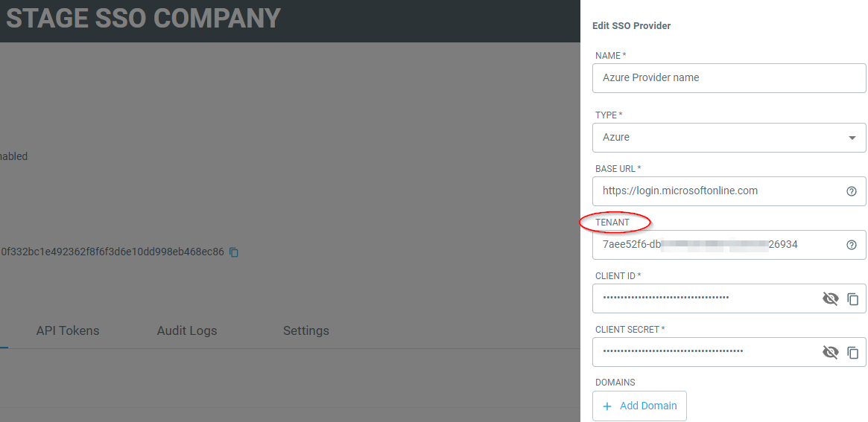868x422 pixels.
Task: Click the Client Secret masked field
Action: 729,352
